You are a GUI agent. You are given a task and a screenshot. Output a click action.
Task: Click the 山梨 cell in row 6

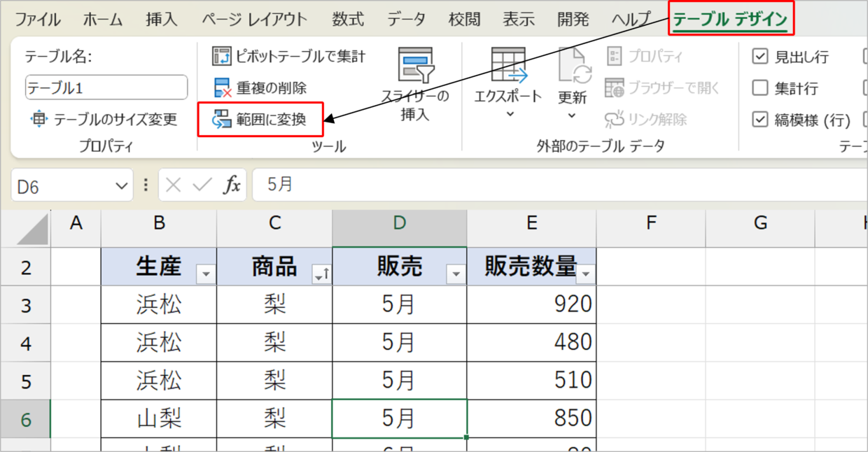click(x=159, y=419)
